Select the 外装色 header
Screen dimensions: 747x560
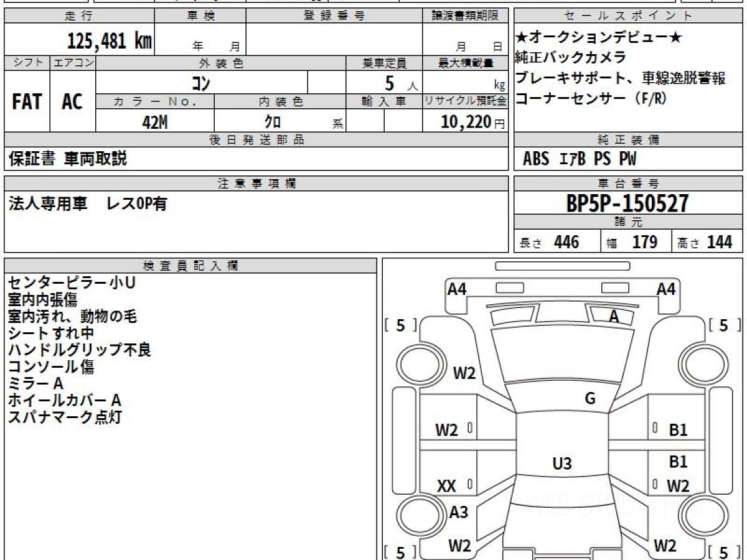click(221, 63)
